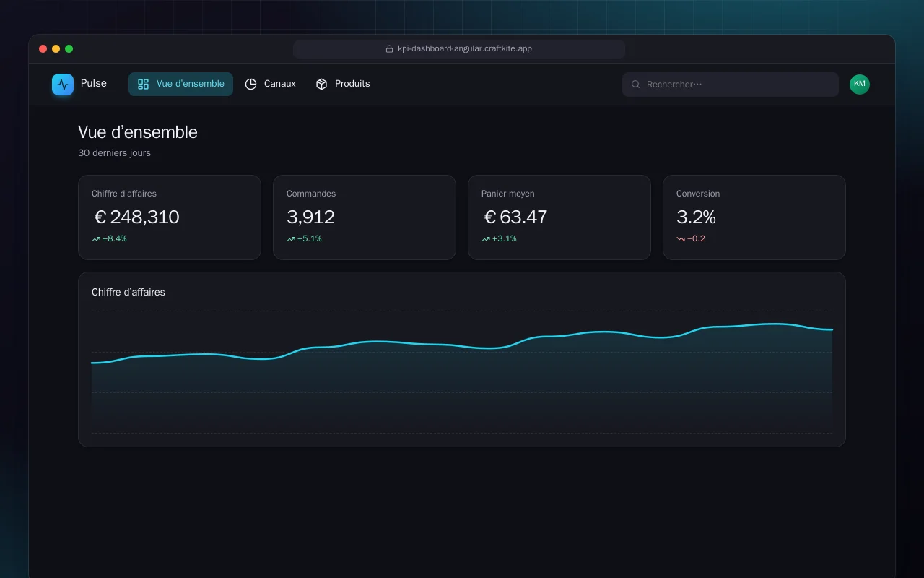
Task: Click the Vue d'ensemble grid icon
Action: (x=143, y=84)
